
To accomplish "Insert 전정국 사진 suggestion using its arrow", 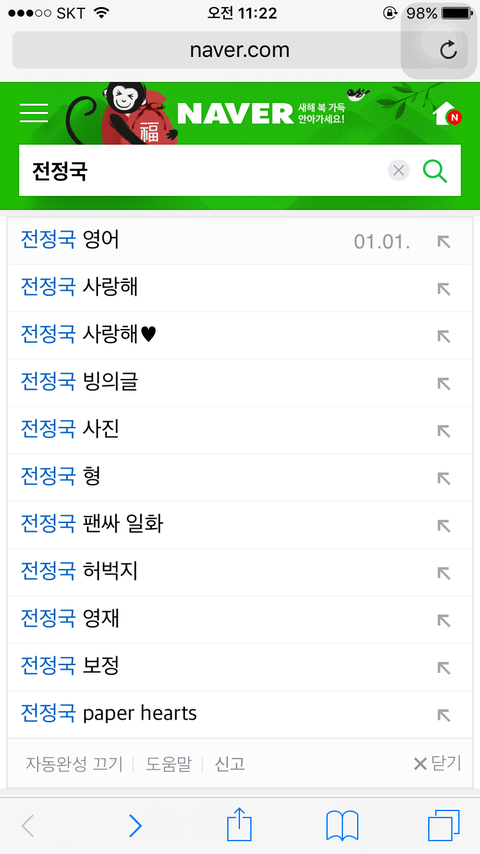I will [444, 431].
